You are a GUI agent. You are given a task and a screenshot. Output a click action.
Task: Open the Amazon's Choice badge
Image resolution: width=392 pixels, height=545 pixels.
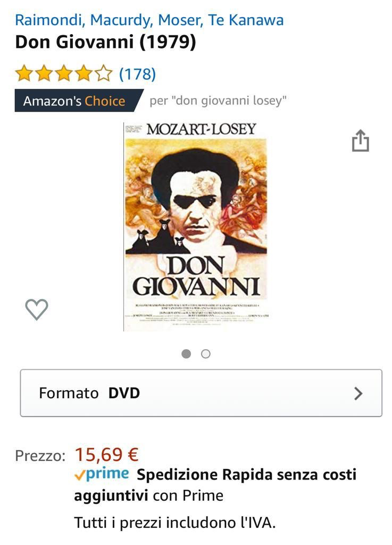79,101
